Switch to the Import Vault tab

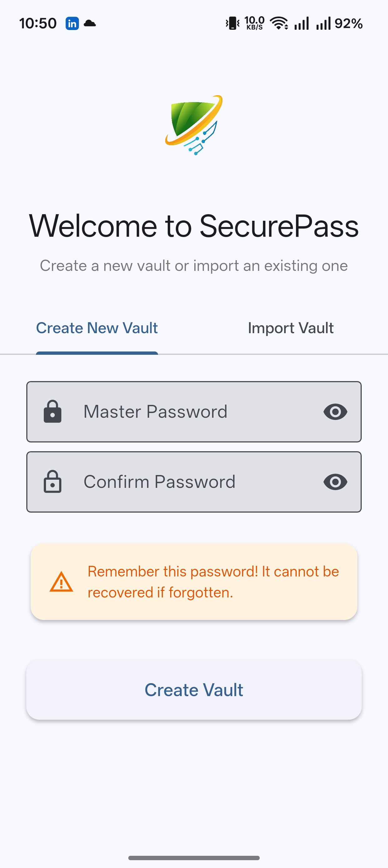291,328
